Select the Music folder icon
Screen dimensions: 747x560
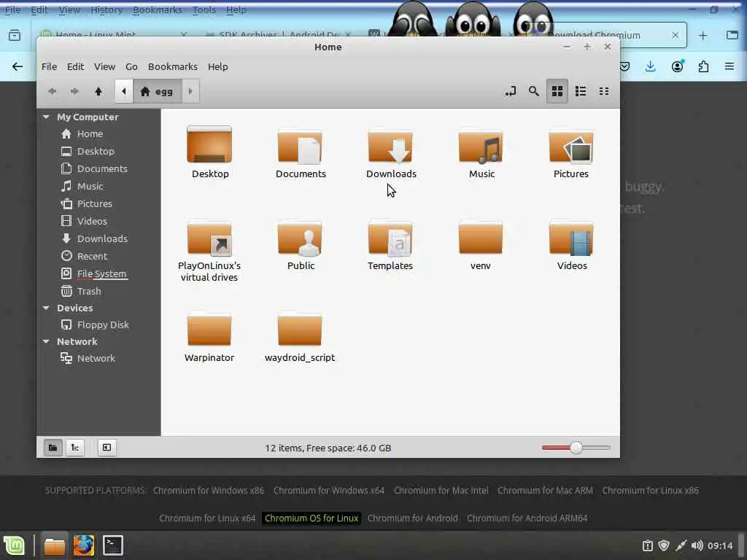point(481,146)
